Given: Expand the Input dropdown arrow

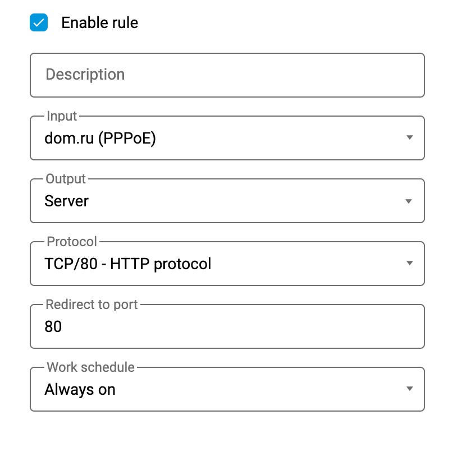Looking at the screenshot, I should [409, 138].
